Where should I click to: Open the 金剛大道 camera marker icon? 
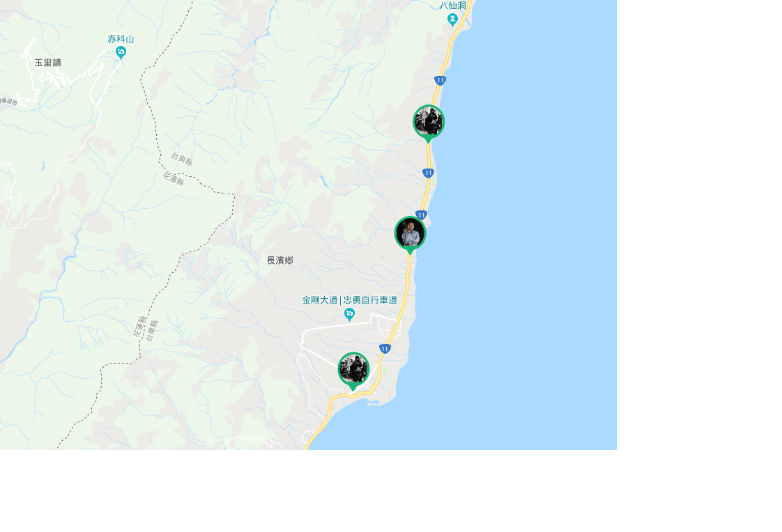[349, 314]
